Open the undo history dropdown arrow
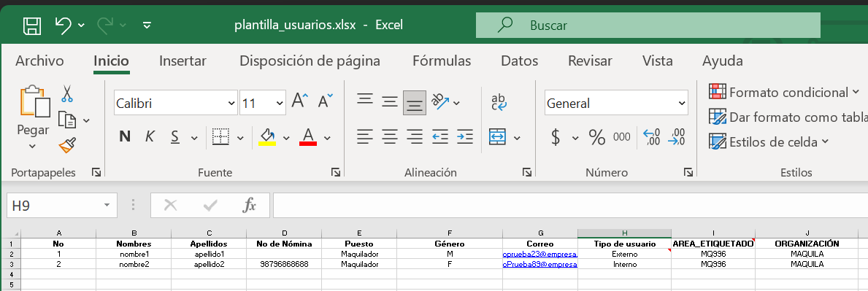 (81, 26)
